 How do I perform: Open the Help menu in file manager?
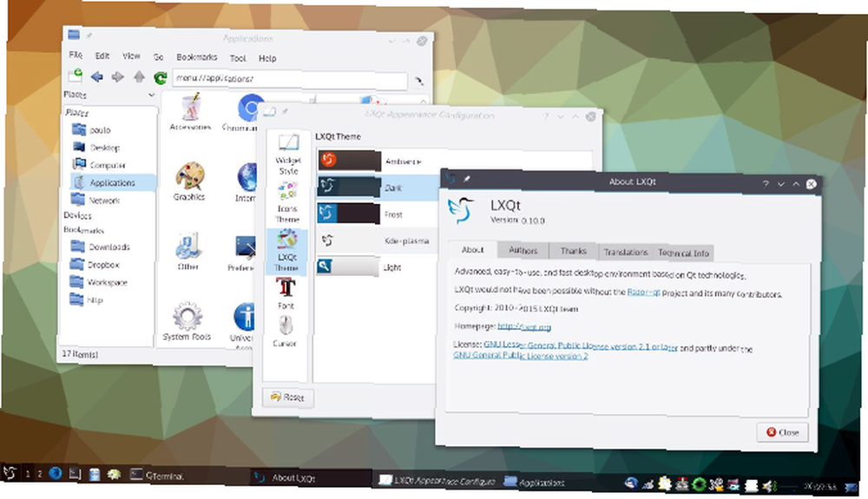click(x=267, y=58)
